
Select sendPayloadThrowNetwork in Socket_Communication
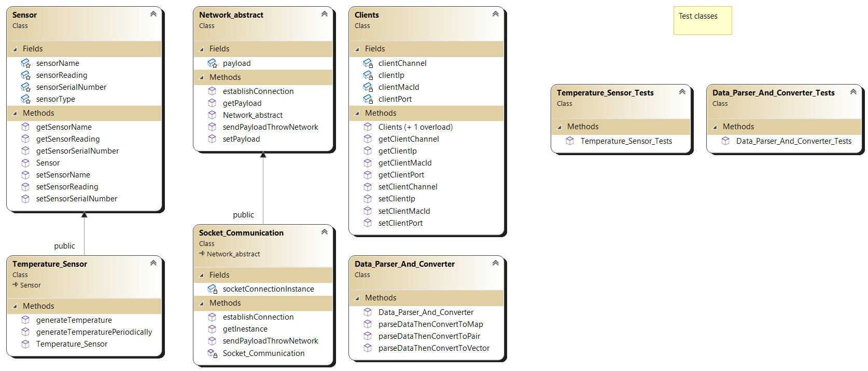270,341
